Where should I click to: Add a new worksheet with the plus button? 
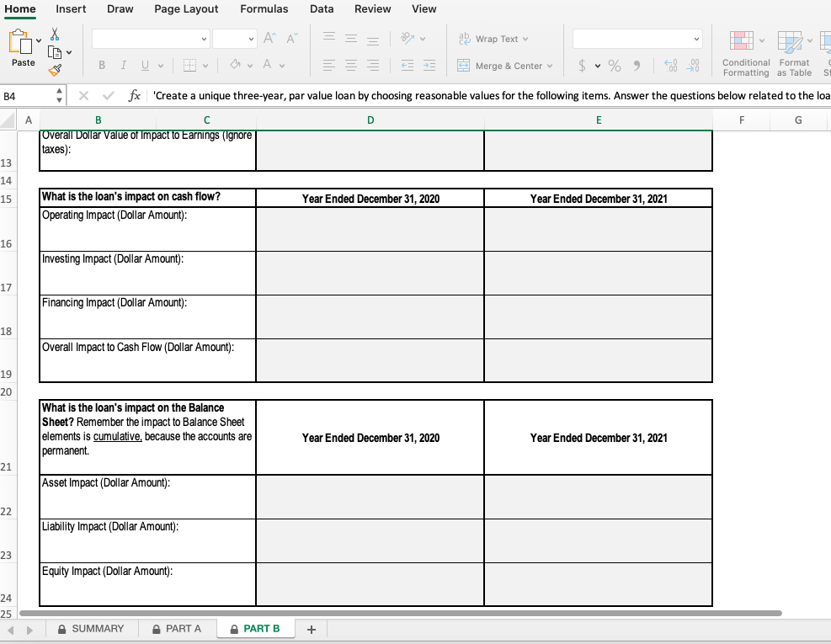tap(311, 628)
